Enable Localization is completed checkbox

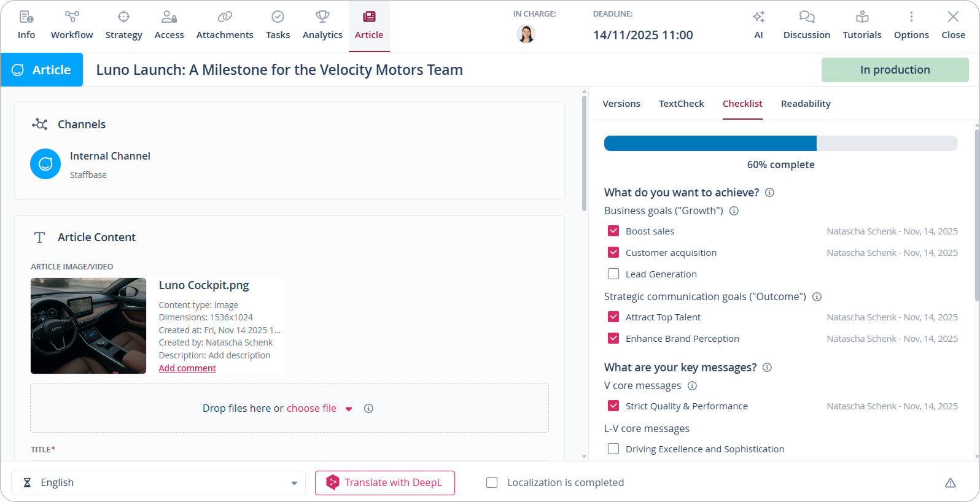click(492, 483)
